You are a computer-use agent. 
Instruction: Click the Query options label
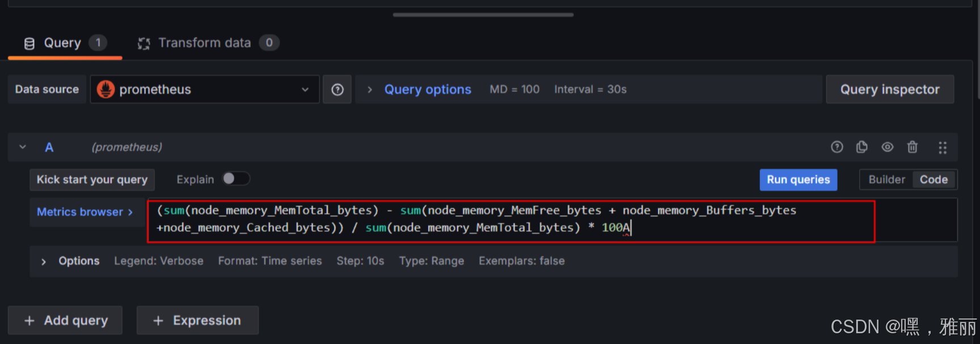[427, 90]
